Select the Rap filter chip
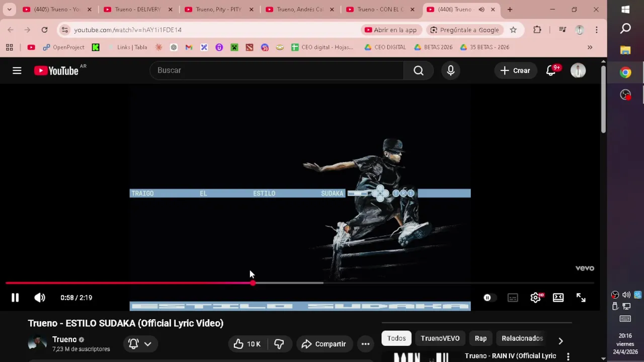This screenshot has width=644, height=362. pyautogui.click(x=480, y=338)
